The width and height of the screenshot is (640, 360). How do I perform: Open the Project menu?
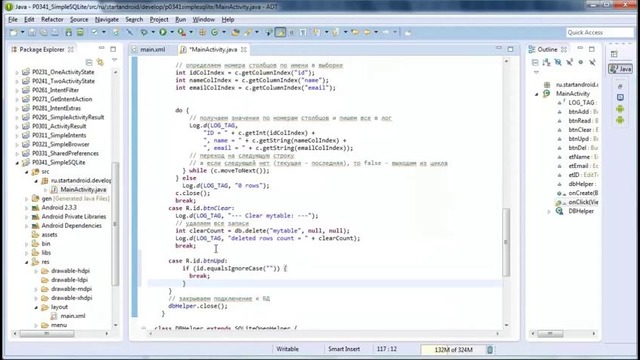pos(159,20)
